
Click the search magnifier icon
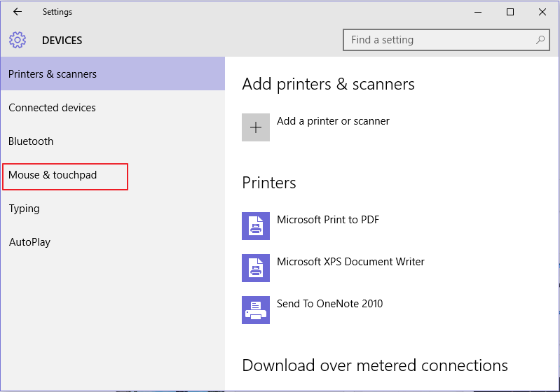pos(540,40)
